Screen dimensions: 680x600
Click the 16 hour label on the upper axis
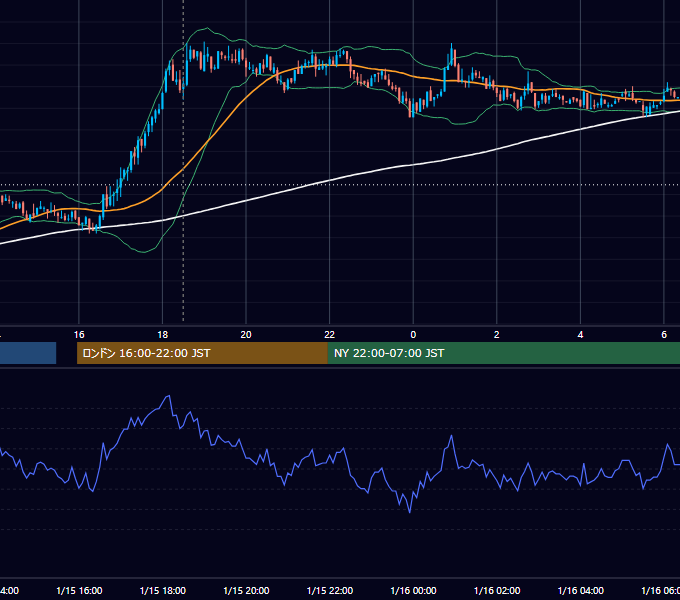tap(79, 335)
